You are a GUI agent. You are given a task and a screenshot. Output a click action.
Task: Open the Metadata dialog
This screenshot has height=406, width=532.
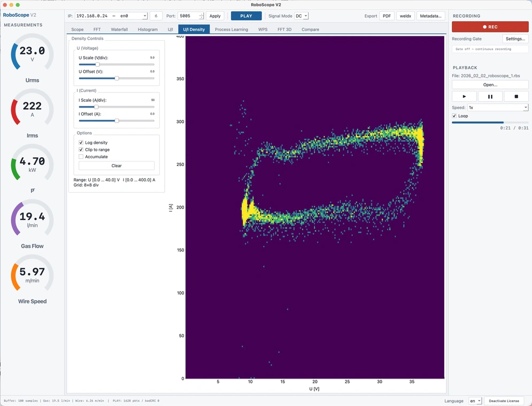(430, 16)
